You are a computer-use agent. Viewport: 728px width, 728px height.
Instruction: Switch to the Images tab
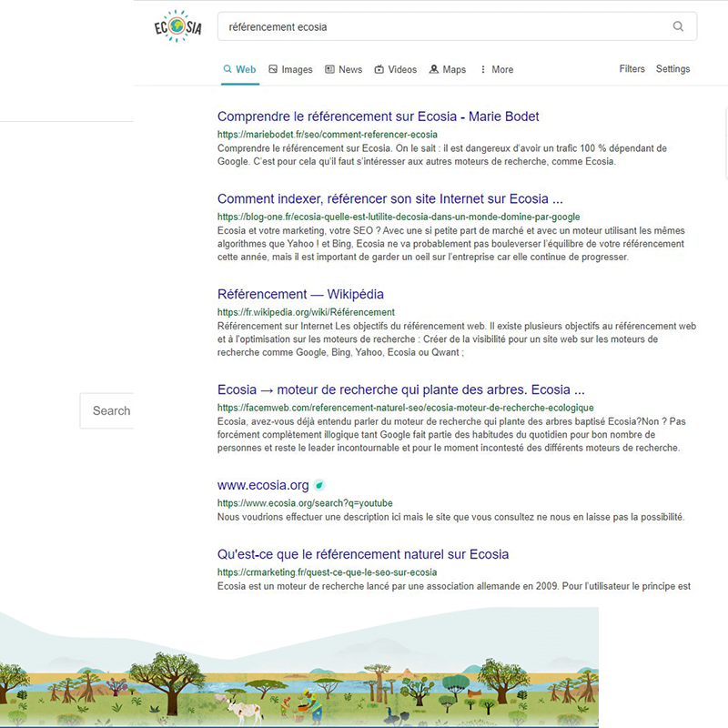pos(290,70)
